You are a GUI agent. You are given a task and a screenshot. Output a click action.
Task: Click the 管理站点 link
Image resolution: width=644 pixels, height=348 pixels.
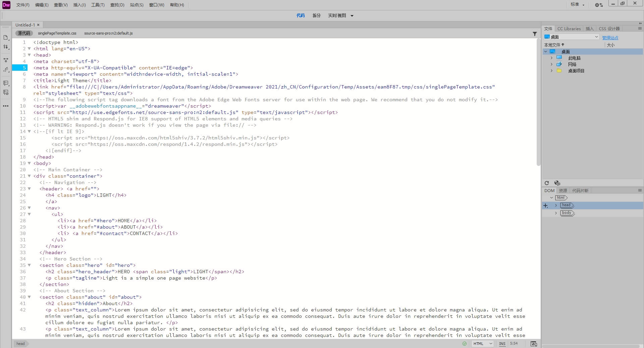(x=610, y=38)
